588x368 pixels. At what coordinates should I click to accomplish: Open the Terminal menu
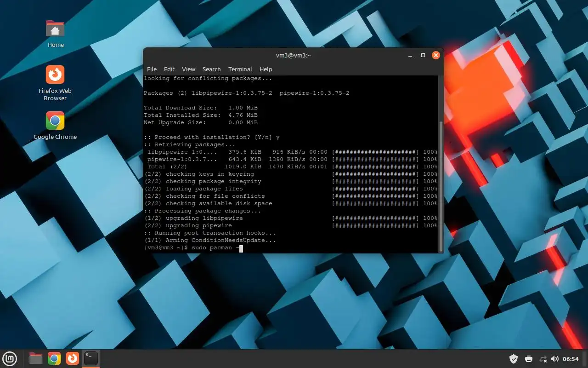[240, 69]
